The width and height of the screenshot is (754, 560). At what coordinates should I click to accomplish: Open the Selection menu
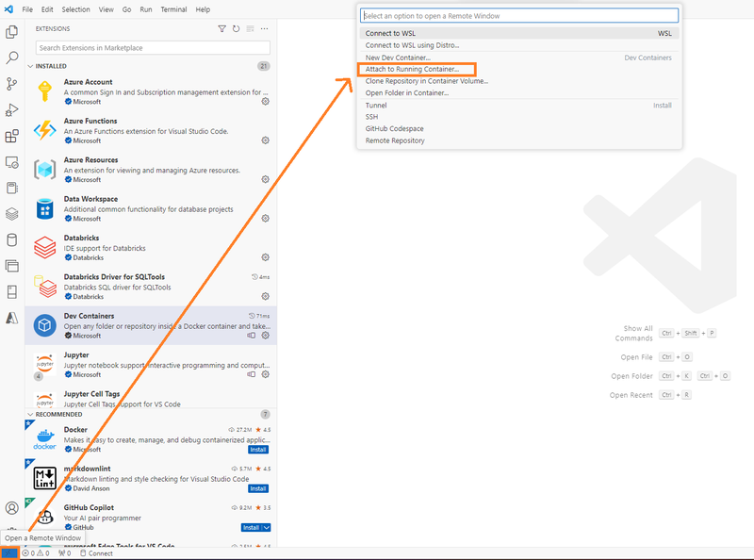(75, 9)
